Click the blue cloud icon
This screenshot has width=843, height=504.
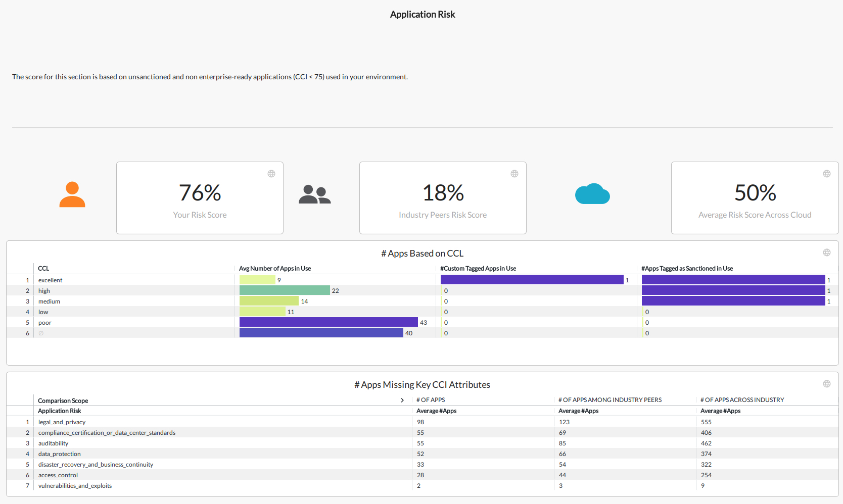tap(592, 194)
